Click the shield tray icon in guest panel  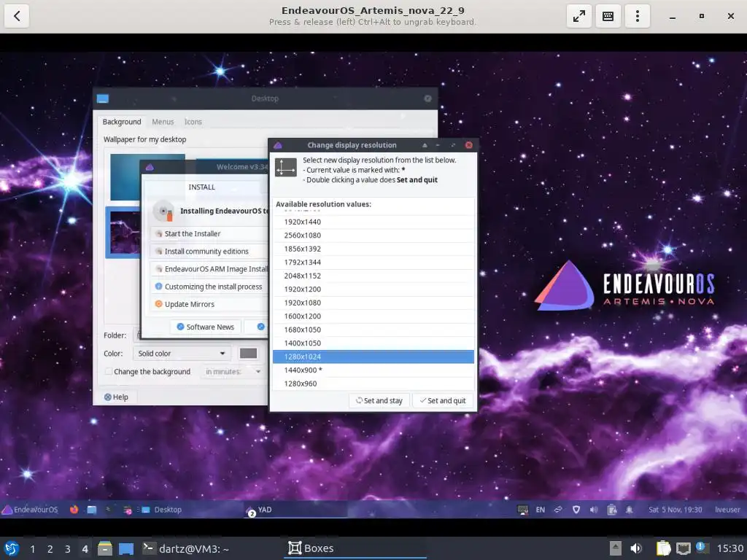coord(576,510)
